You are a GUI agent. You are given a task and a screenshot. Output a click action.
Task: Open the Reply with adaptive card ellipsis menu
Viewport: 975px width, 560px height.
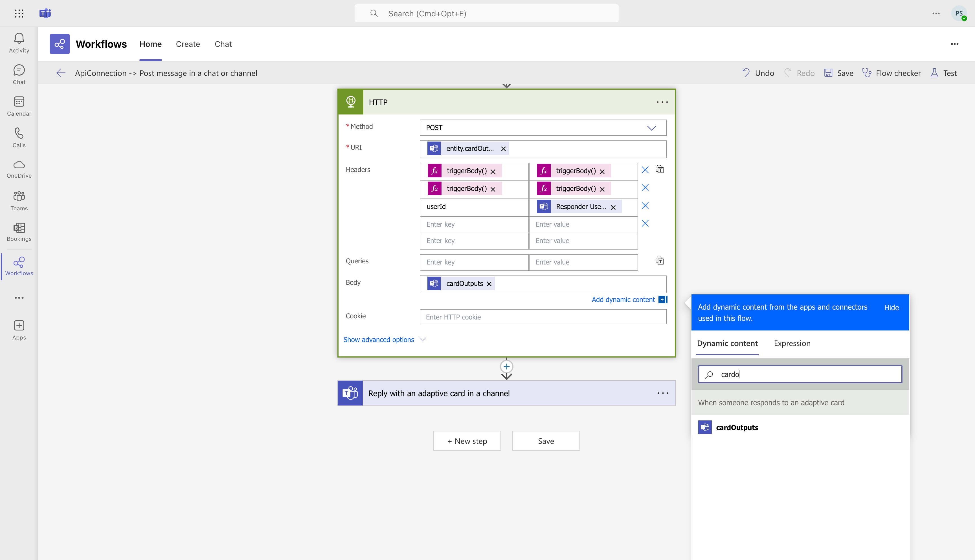point(663,393)
